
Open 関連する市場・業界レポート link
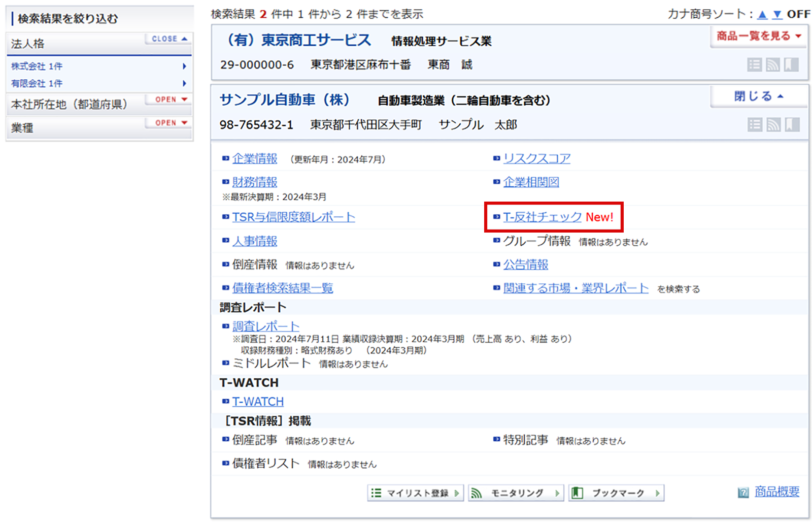(x=576, y=288)
